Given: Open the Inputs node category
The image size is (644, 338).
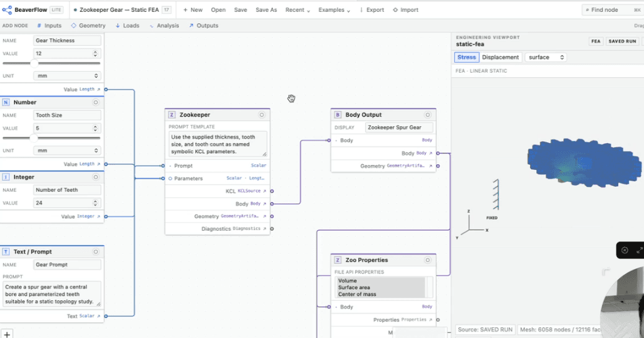Looking at the screenshot, I should click(x=49, y=26).
